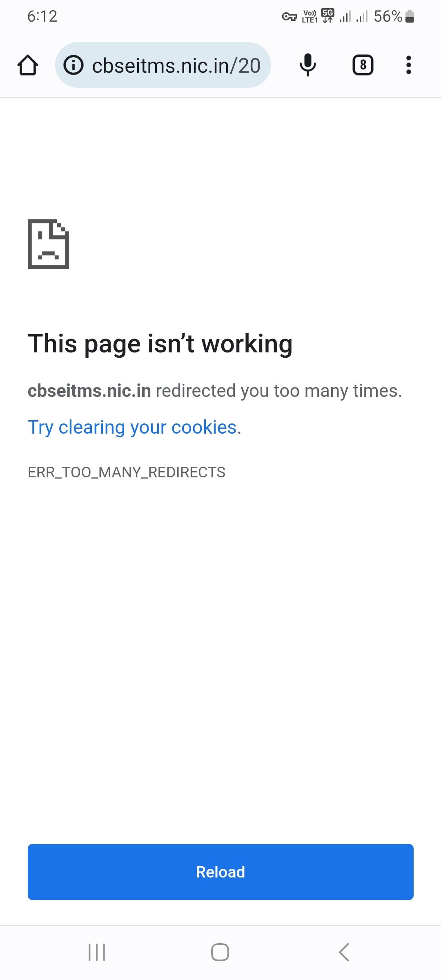Image resolution: width=441 pixels, height=980 pixels.
Task: Tap the This page isn't working heading
Action: click(x=160, y=344)
